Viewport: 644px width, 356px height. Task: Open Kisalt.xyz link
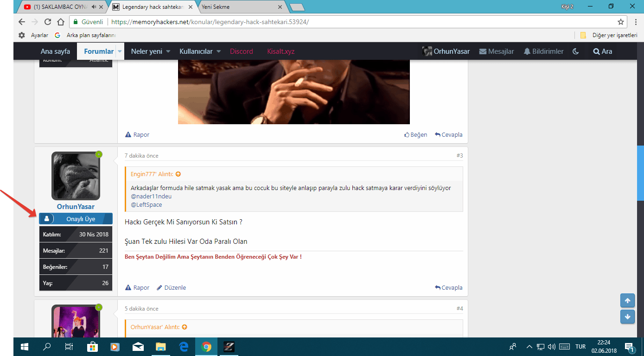(x=281, y=51)
